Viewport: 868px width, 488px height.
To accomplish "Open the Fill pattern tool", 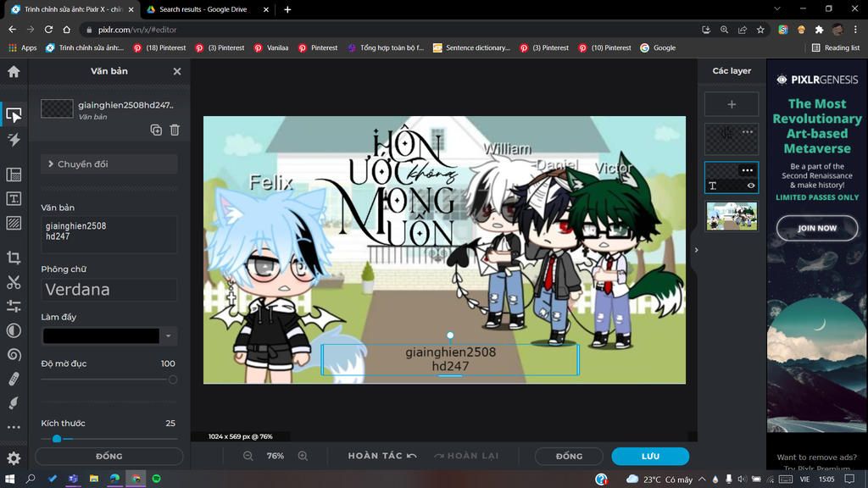I will pyautogui.click(x=14, y=223).
